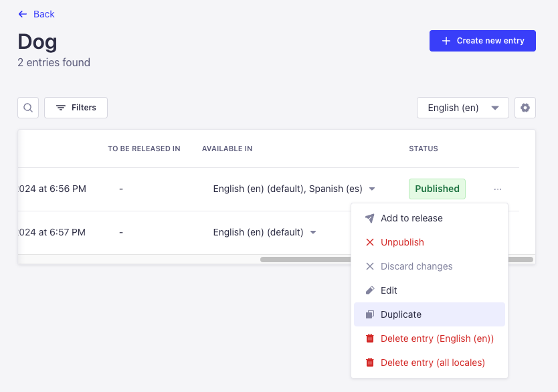This screenshot has height=392, width=558.
Task: Click the red X icon beside Unpublish
Action: click(x=369, y=241)
